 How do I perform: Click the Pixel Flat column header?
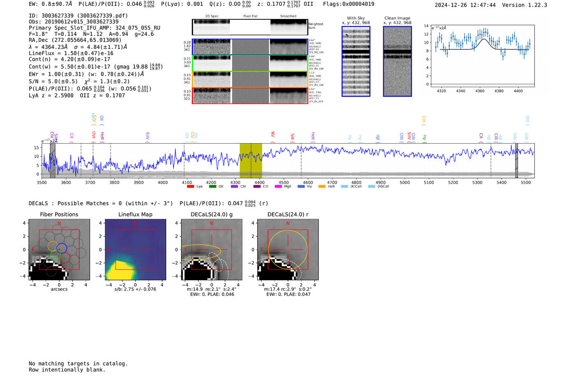click(x=250, y=16)
